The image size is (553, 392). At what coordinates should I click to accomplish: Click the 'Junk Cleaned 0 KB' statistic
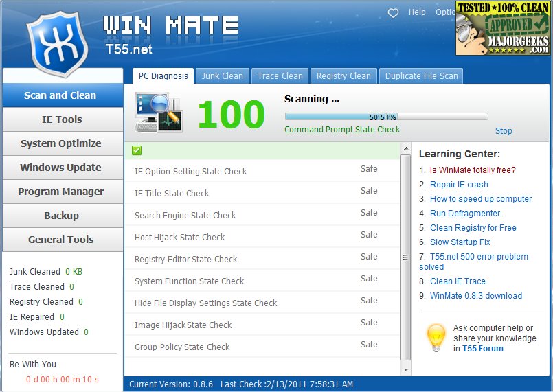46,272
